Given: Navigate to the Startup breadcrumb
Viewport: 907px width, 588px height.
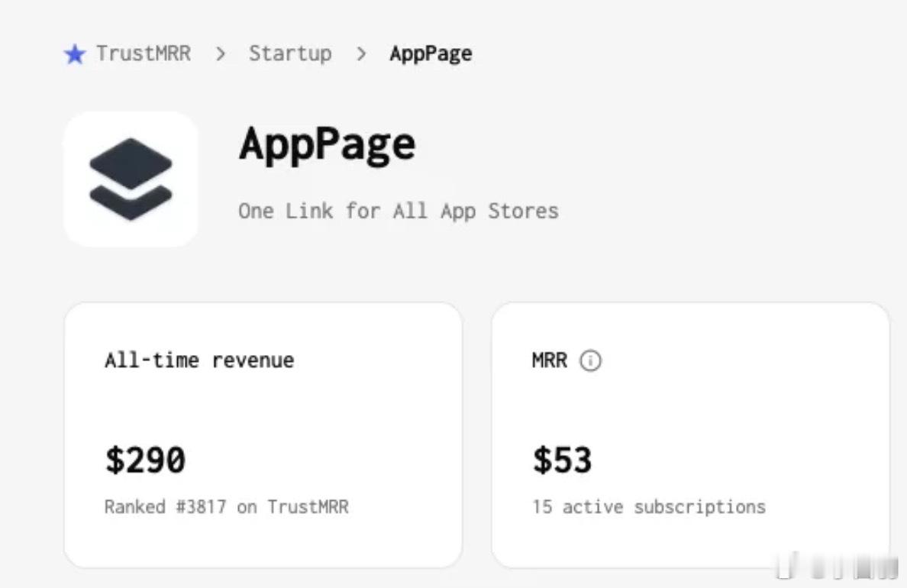Looking at the screenshot, I should click(290, 53).
